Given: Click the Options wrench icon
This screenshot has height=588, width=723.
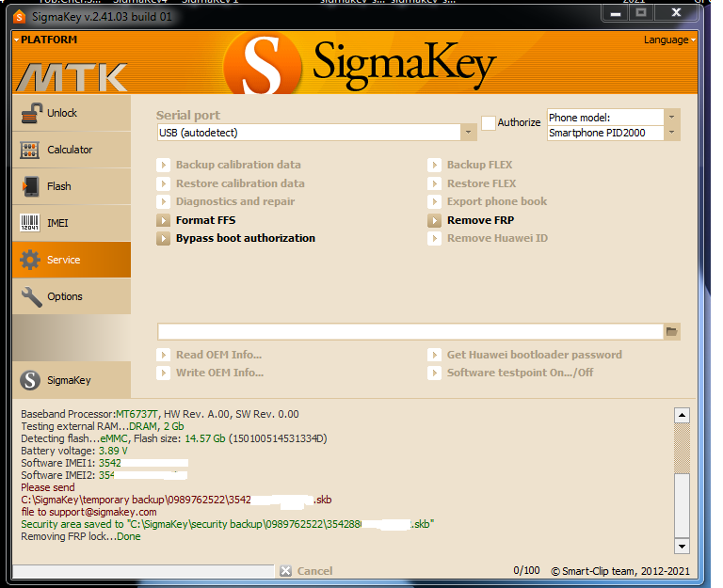Looking at the screenshot, I should click(x=31, y=296).
